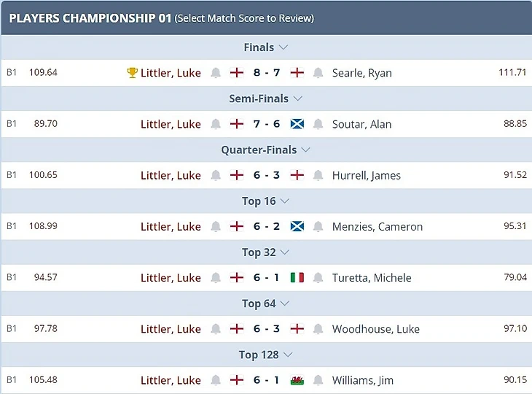The width and height of the screenshot is (532, 394).
Task: Click England flag next to Searle, Ryan
Action: click(297, 73)
